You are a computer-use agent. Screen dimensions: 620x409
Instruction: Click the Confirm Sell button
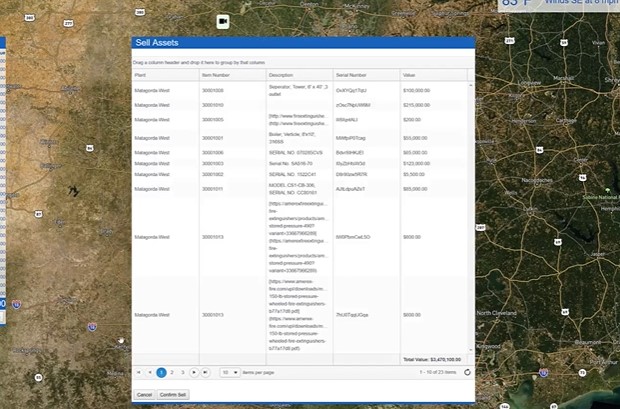pyautogui.click(x=174, y=395)
